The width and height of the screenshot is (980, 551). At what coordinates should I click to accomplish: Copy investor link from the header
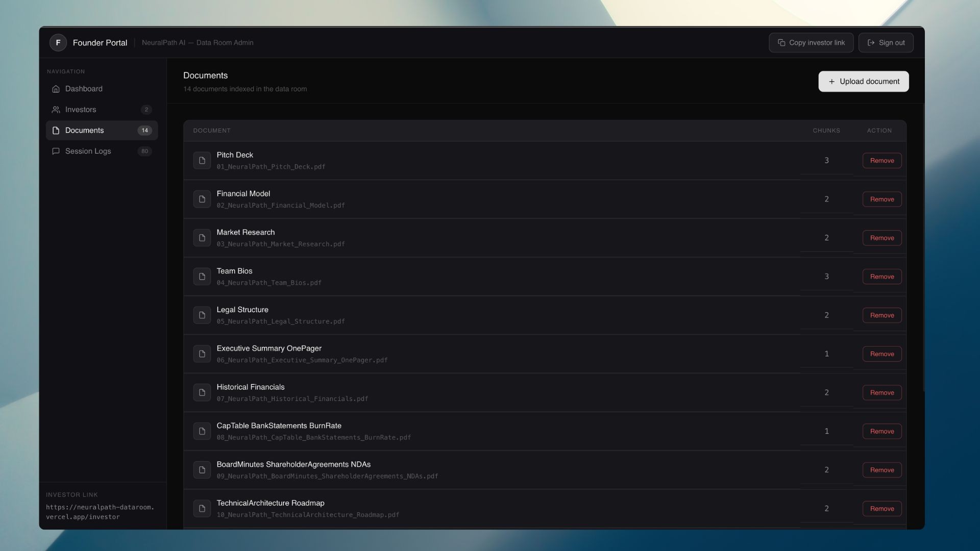coord(811,43)
